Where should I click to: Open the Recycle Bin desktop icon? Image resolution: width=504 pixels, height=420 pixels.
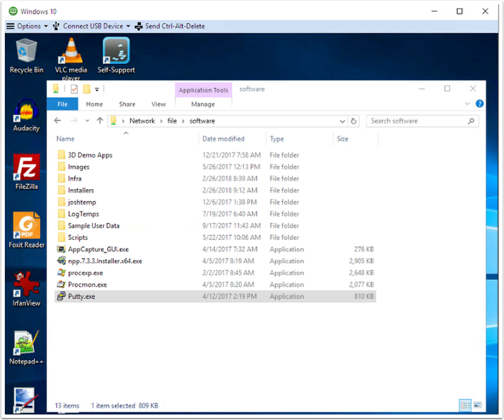coord(26,56)
